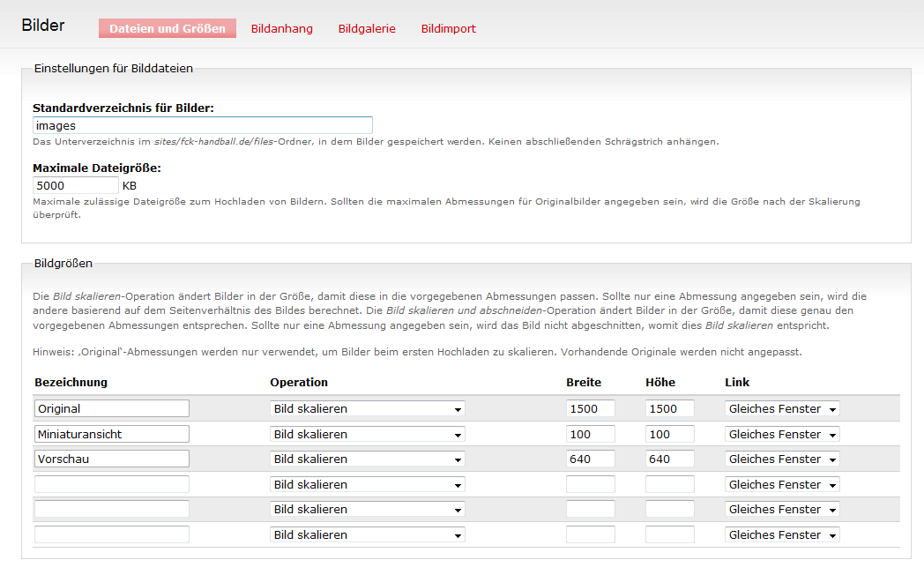924x575 pixels.
Task: Click the first empty Bezeichnung field
Action: tap(112, 484)
